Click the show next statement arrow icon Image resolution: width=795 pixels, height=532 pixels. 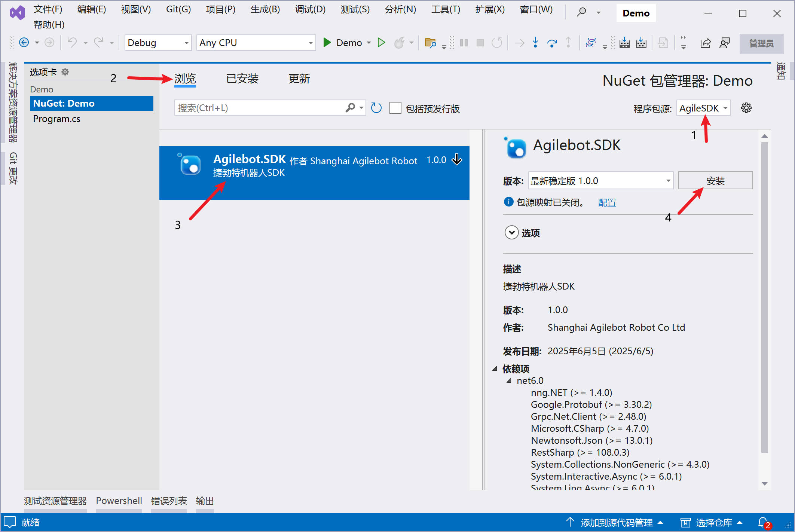[519, 43]
